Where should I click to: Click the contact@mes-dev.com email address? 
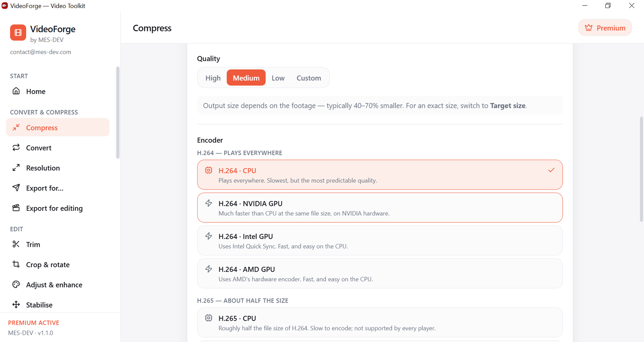coord(41,52)
